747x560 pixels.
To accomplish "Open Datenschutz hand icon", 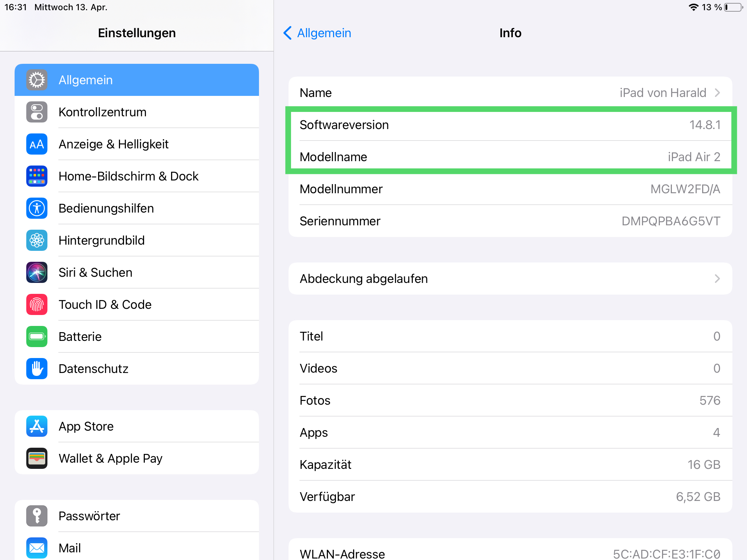I will click(37, 369).
